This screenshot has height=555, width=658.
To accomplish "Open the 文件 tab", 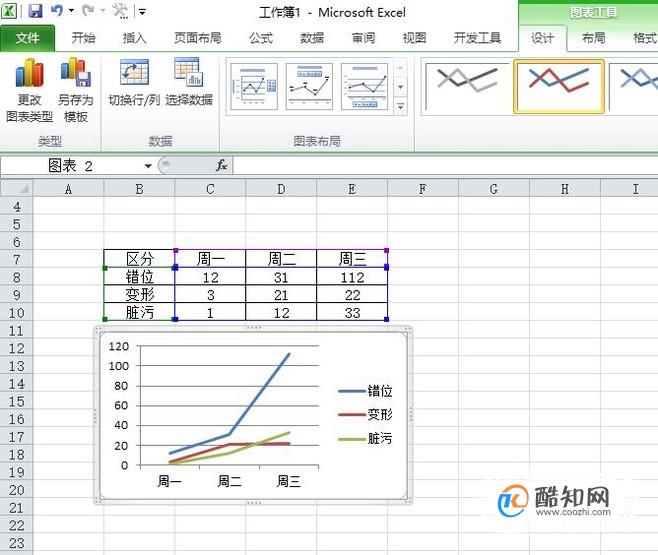I will point(27,38).
